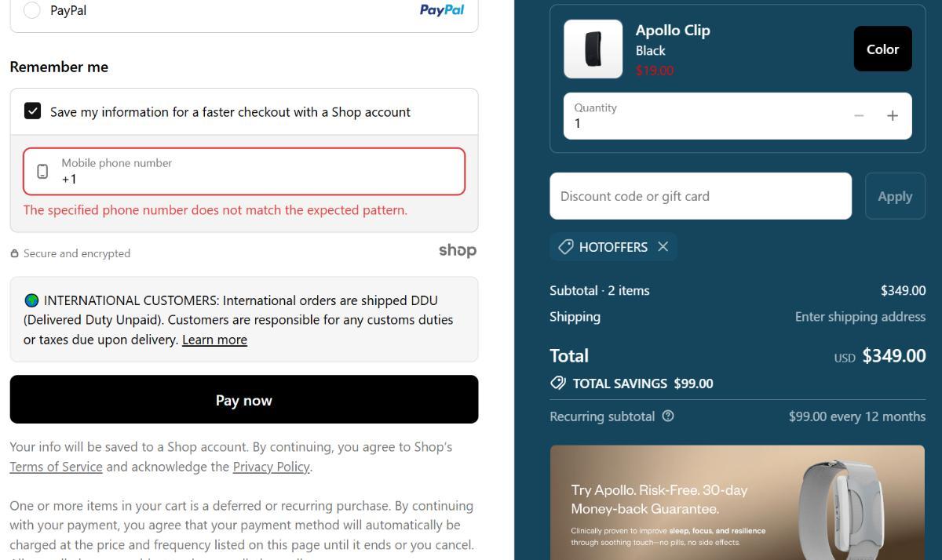The image size is (942, 560).
Task: Click the Recurring subtotal help icon
Action: [x=668, y=416]
